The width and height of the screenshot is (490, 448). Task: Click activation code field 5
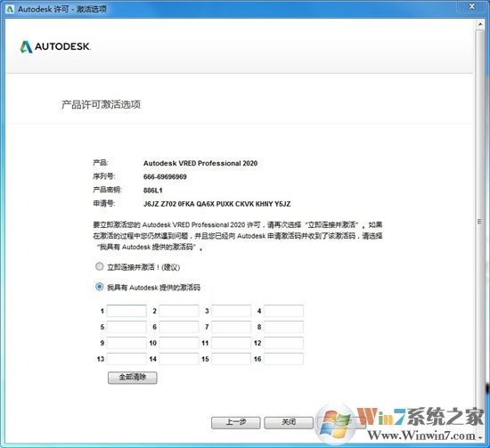pyautogui.click(x=127, y=327)
